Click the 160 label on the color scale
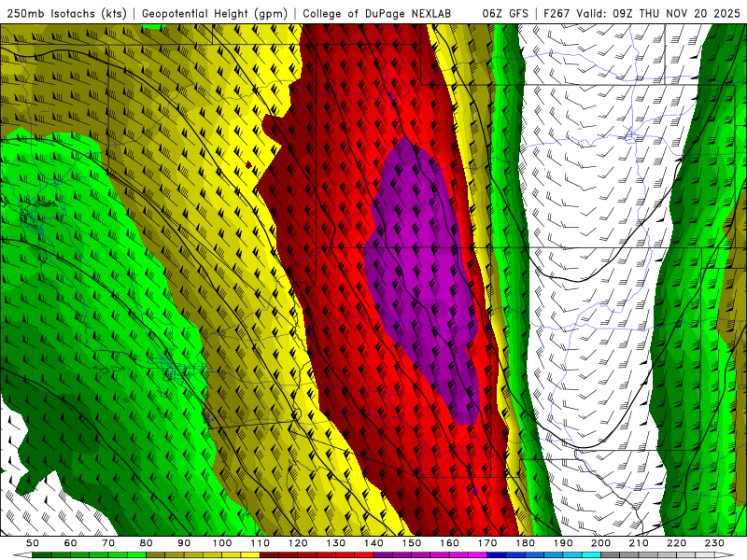 [450, 543]
